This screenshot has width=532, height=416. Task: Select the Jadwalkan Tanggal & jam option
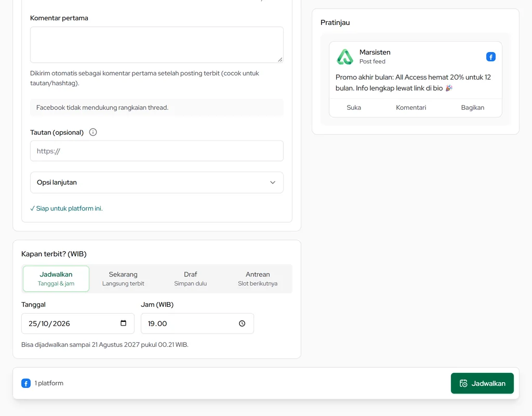click(x=56, y=279)
